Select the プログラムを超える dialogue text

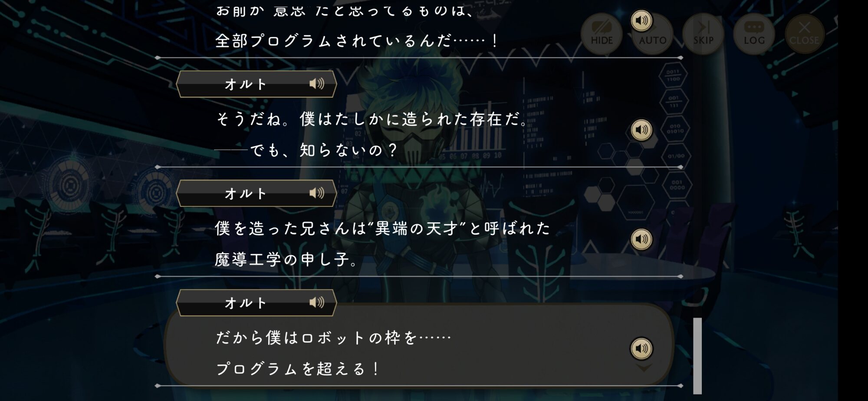click(x=298, y=369)
